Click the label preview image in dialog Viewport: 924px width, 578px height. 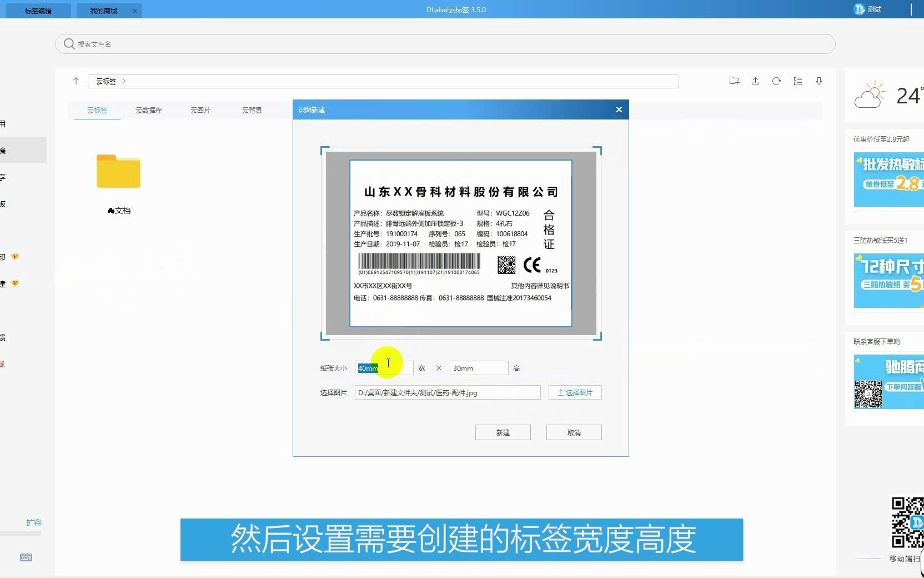click(461, 243)
